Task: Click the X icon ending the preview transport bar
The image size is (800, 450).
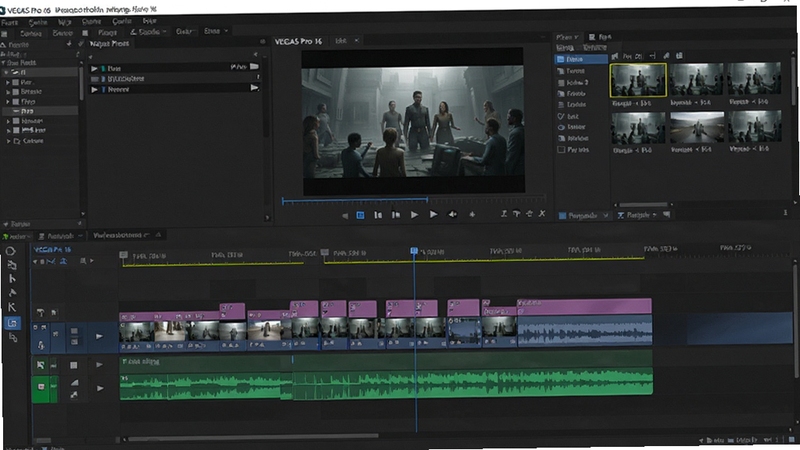Action: [542, 214]
